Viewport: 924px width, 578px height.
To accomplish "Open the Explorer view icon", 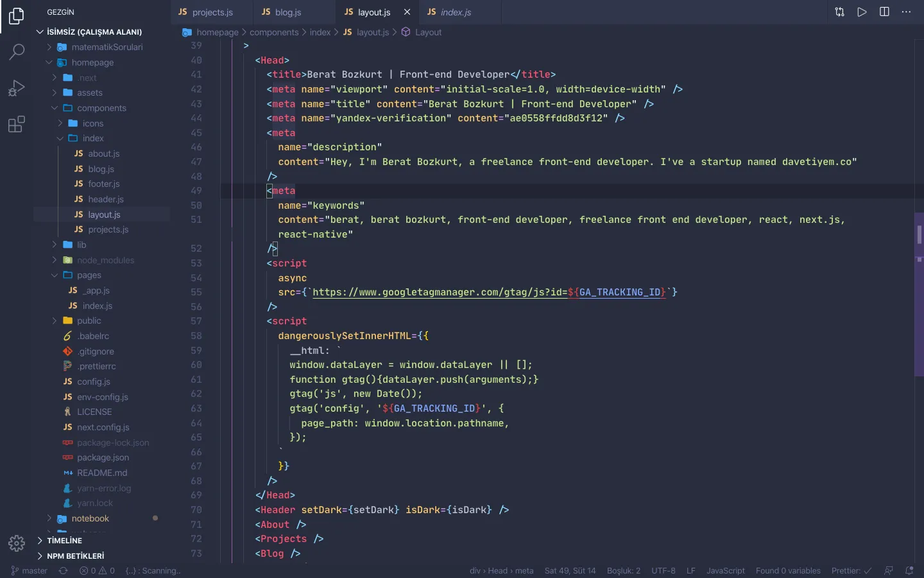I will pos(17,15).
